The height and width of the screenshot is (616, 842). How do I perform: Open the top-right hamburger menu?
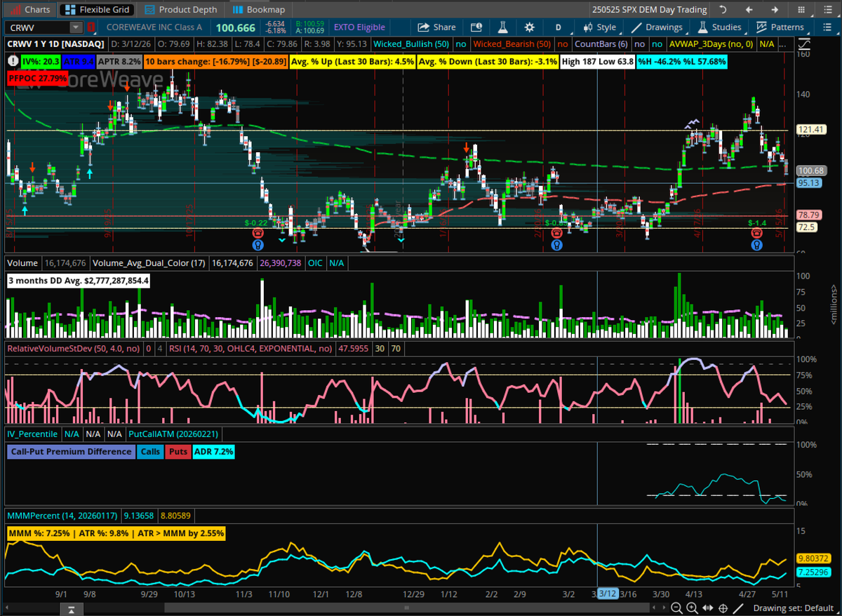(x=827, y=10)
